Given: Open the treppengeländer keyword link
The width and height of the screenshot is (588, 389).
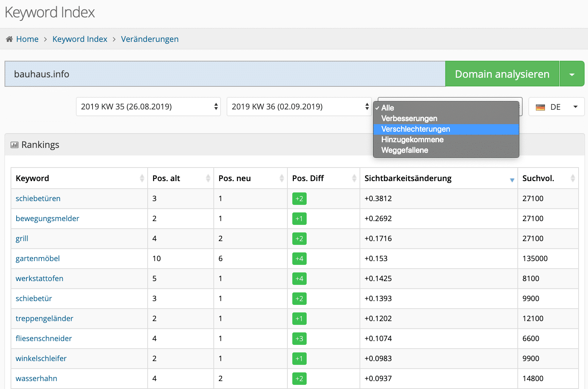Looking at the screenshot, I should [x=45, y=318].
